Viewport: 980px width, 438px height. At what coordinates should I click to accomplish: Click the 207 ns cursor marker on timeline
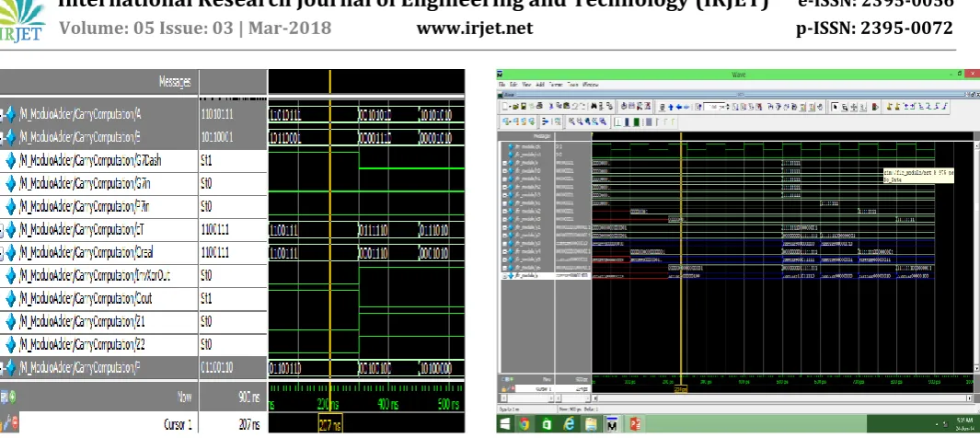pos(330,425)
